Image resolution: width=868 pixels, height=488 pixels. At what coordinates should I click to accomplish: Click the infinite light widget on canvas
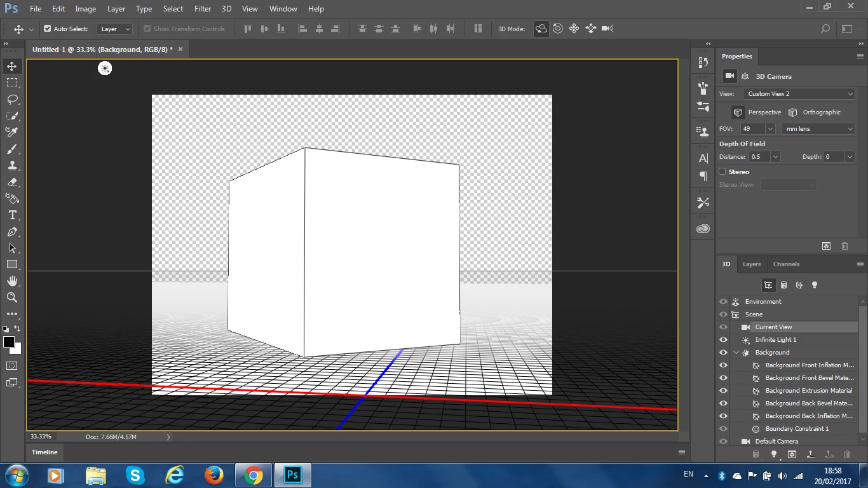tap(105, 68)
